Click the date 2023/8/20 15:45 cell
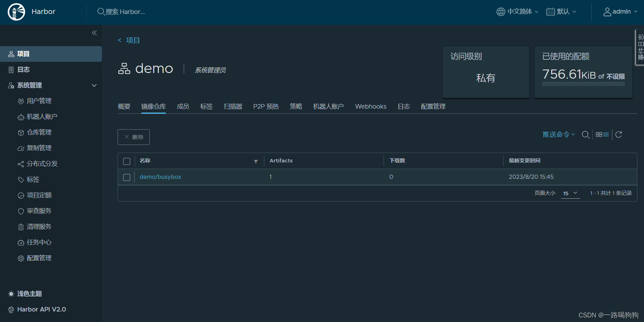 click(x=531, y=177)
